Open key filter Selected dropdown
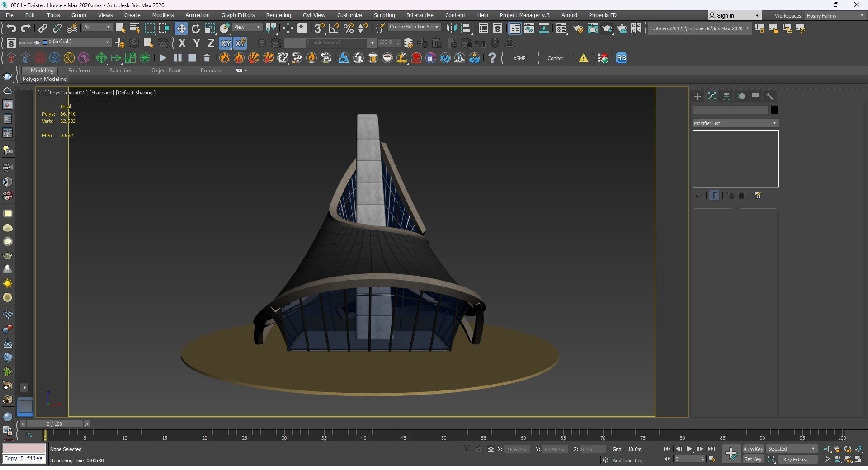 (792, 449)
